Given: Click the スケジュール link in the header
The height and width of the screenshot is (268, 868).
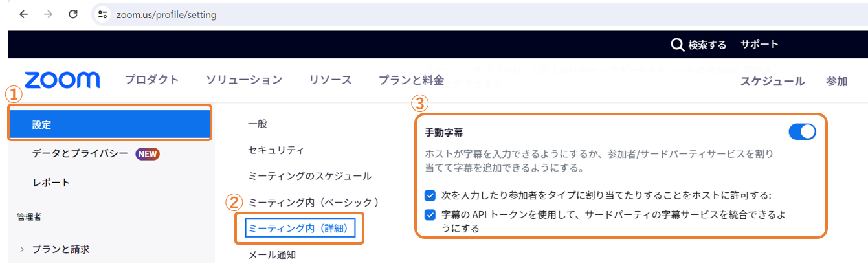Looking at the screenshot, I should (x=772, y=82).
